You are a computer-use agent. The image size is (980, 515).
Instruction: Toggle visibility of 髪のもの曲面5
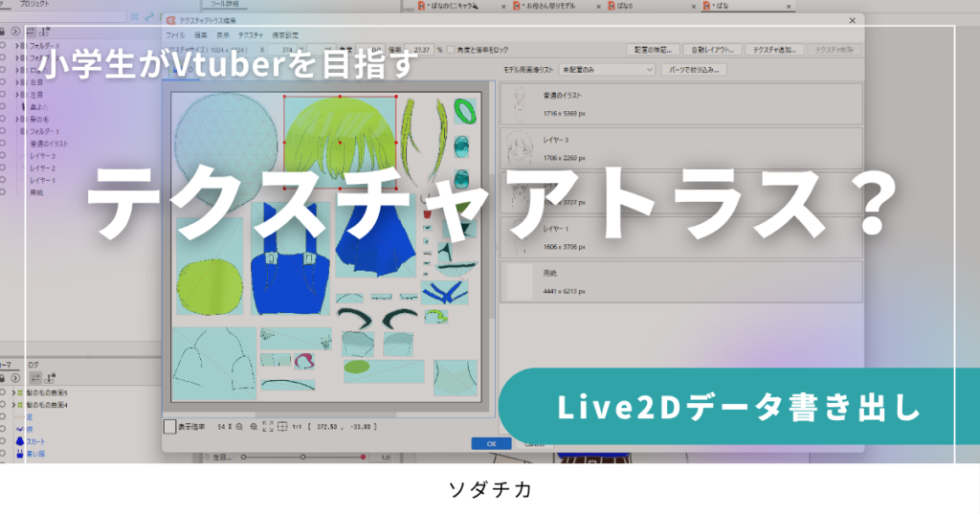[x=3, y=392]
